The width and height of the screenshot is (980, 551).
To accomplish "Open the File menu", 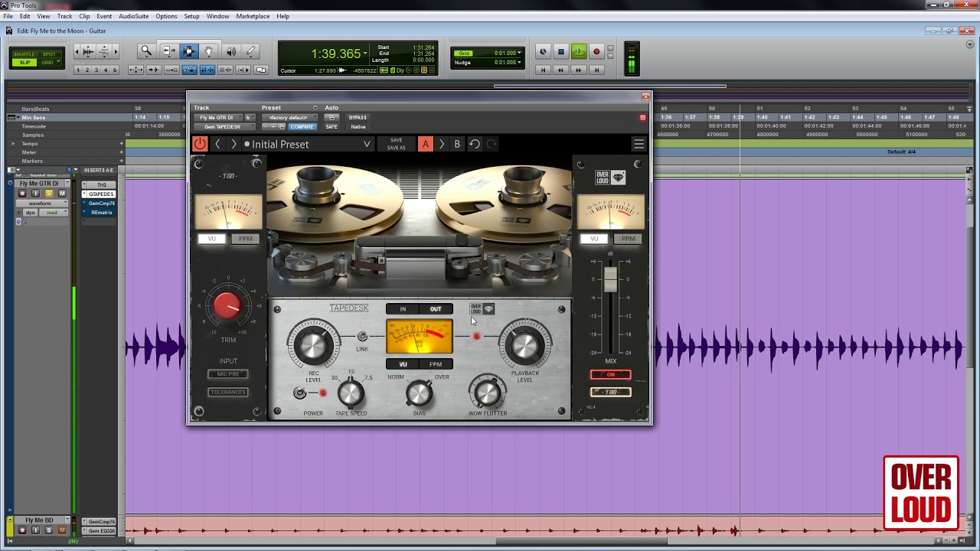I will point(8,16).
